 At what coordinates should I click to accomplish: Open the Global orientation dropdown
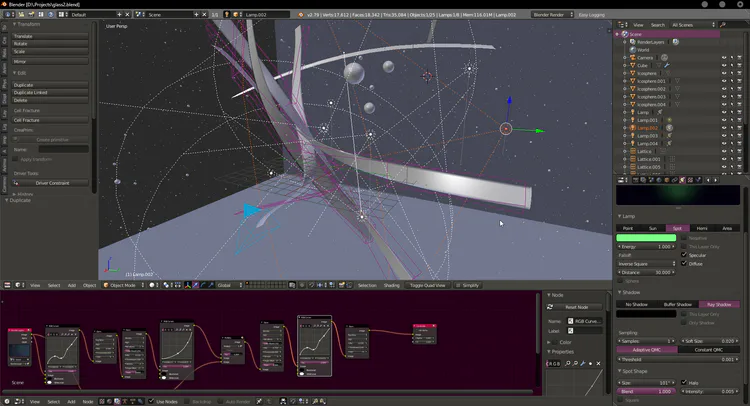(230, 285)
